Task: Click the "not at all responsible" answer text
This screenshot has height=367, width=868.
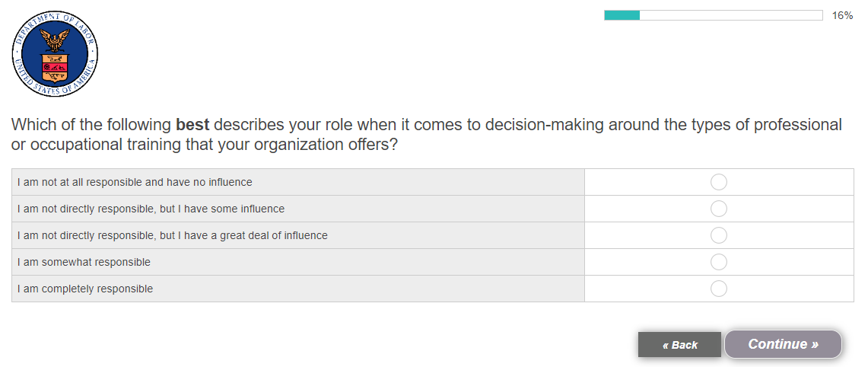Action: coord(135,182)
